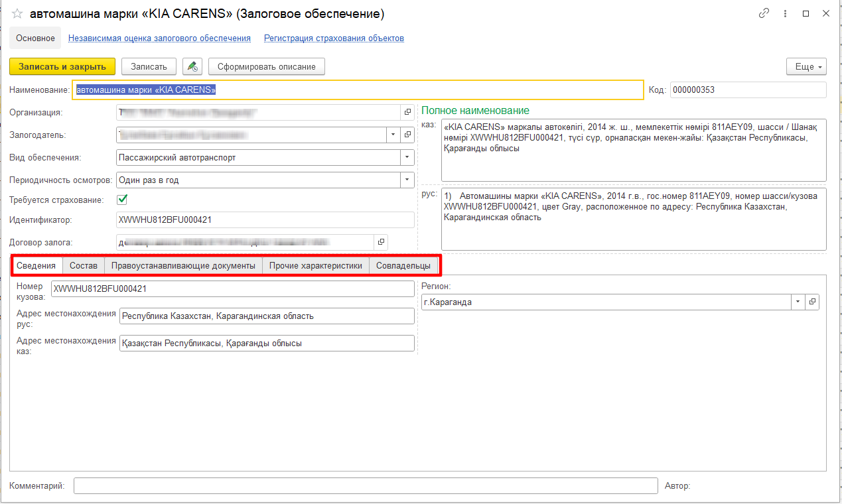Click the Идентификатор field

[265, 220]
